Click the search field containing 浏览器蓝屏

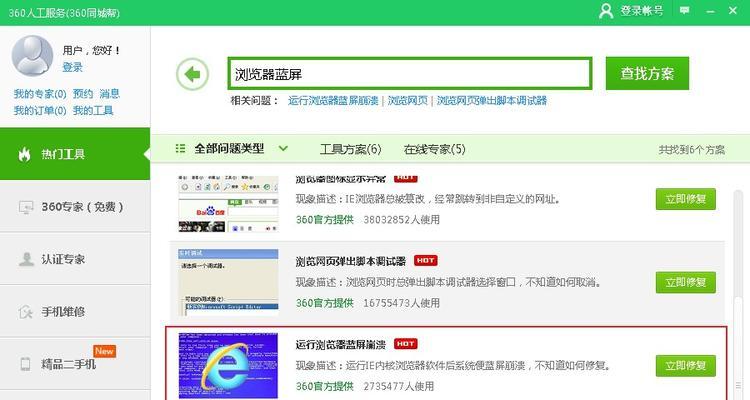pos(410,74)
